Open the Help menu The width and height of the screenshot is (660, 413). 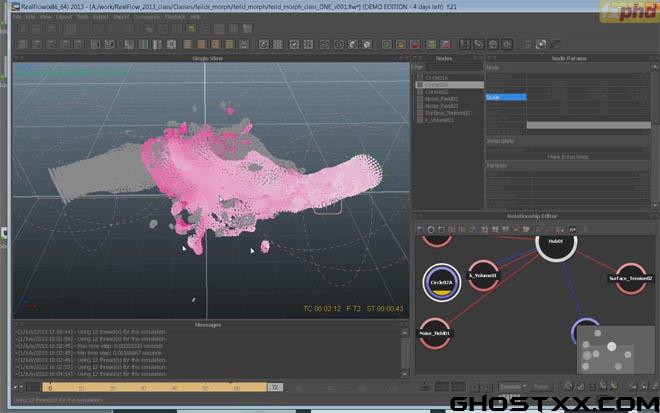click(195, 17)
